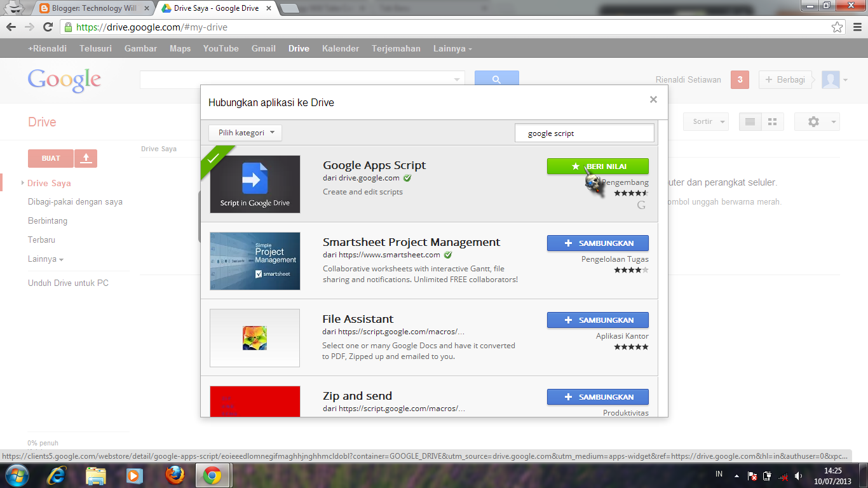Open Windows Media Player from the taskbar

[x=133, y=475]
